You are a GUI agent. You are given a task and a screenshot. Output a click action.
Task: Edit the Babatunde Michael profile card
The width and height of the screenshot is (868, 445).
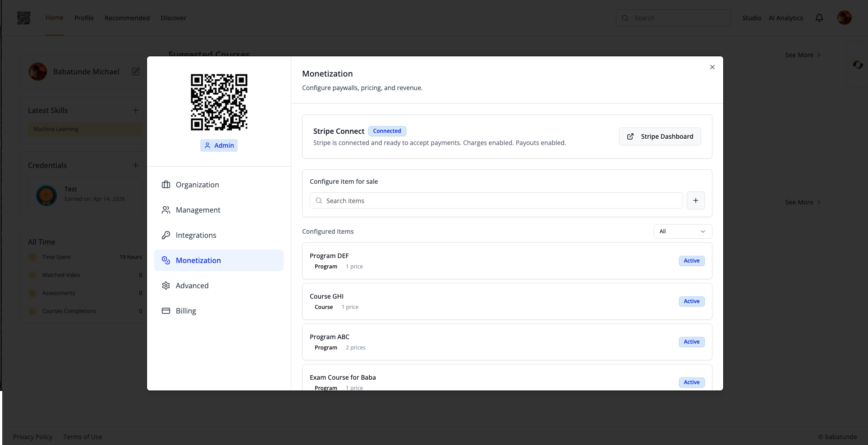(x=136, y=72)
